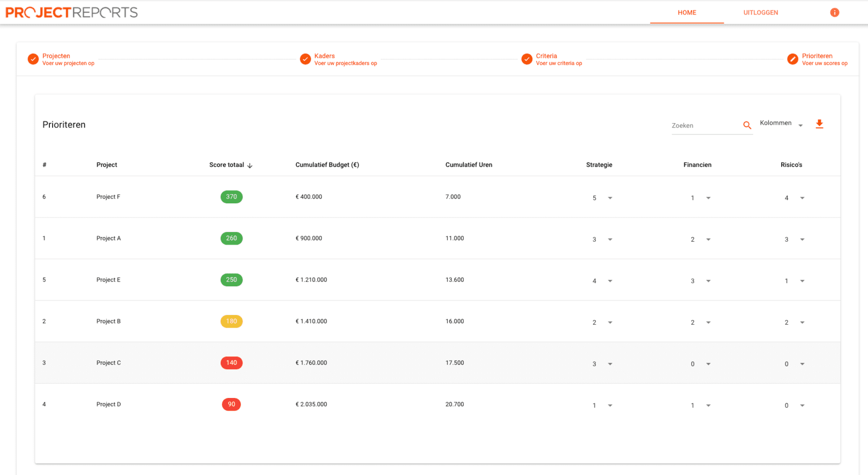
Task: Open Strategie dropdown for Project D
Action: pyautogui.click(x=602, y=406)
